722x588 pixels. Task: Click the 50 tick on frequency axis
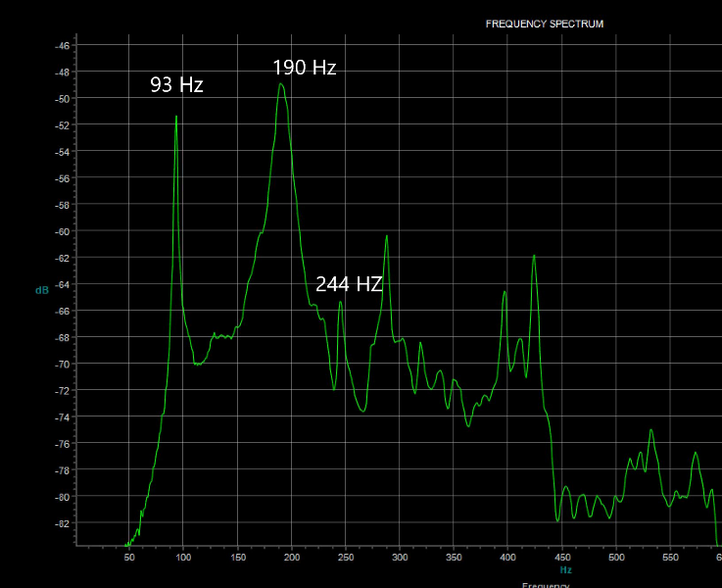(x=129, y=558)
